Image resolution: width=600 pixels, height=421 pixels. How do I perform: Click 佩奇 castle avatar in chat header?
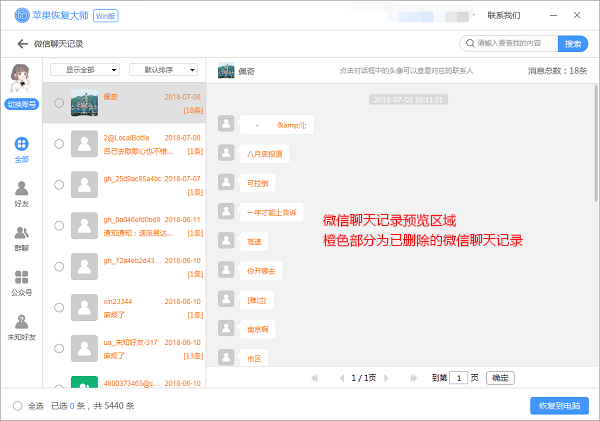(226, 70)
